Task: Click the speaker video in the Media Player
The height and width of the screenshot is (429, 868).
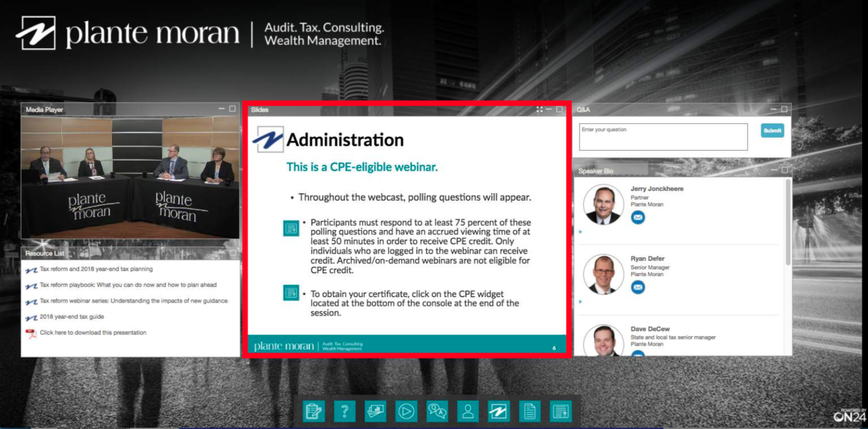Action: click(x=130, y=177)
